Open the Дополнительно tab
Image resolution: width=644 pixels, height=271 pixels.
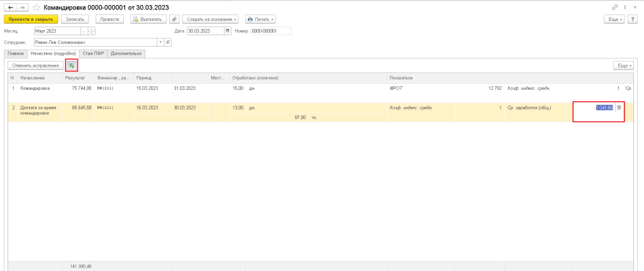click(x=126, y=53)
